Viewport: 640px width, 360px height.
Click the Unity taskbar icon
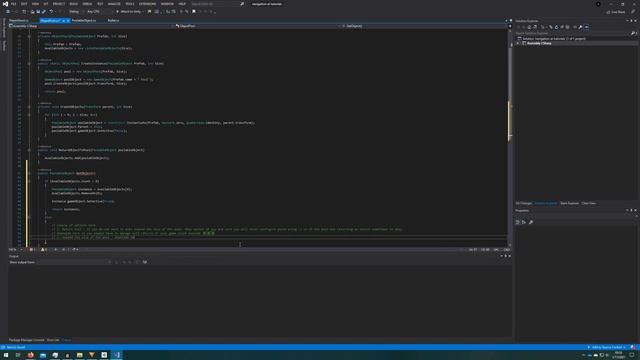coord(104,355)
